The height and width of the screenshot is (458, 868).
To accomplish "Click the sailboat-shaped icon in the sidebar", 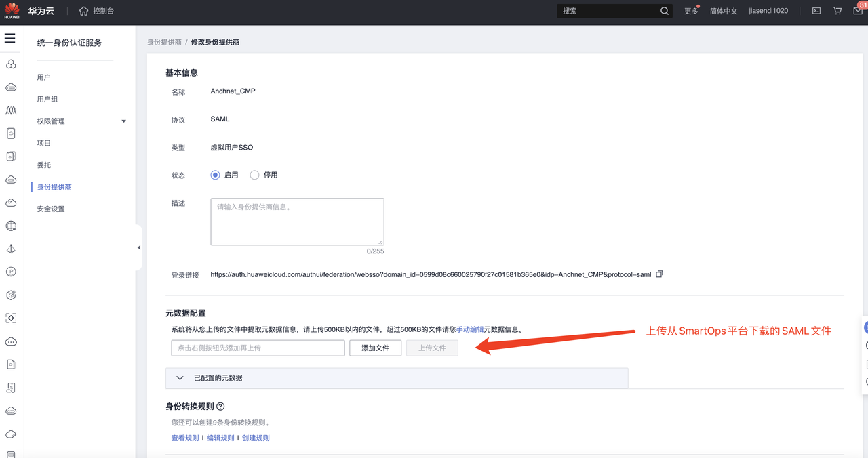I will (11, 249).
